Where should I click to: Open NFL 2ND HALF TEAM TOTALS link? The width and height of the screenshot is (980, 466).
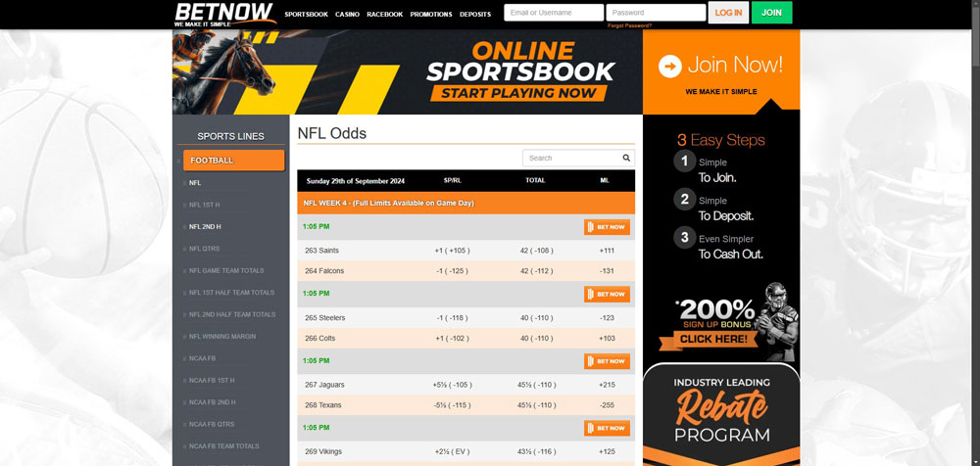(x=232, y=314)
